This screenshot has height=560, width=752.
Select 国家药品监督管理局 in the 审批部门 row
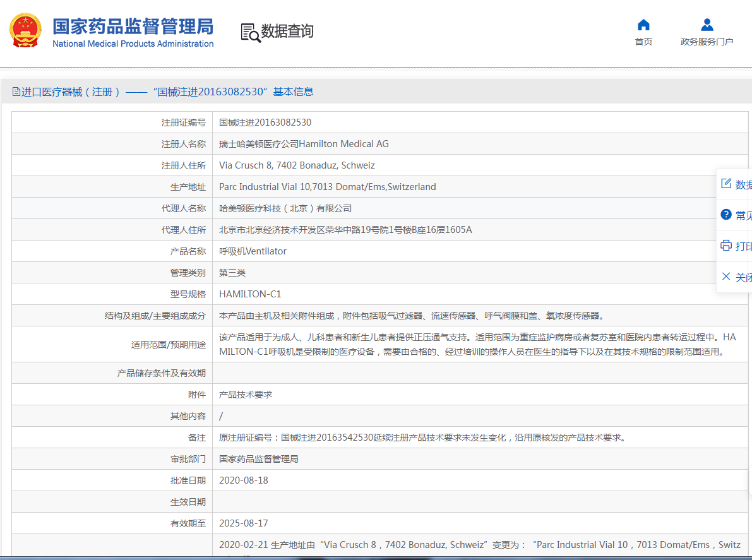[x=259, y=460]
